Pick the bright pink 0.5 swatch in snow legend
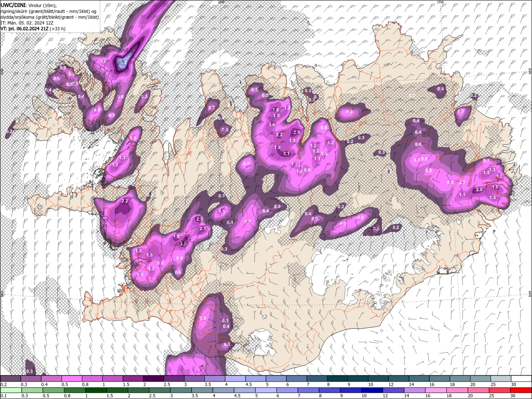This screenshot has width=532, height=399. pyautogui.click(x=71, y=379)
